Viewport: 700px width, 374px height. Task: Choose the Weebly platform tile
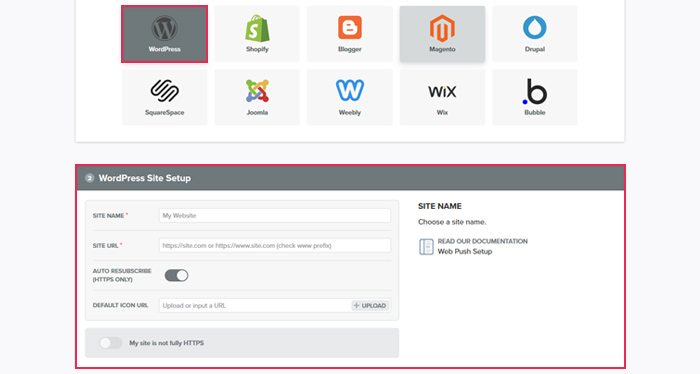coord(350,97)
